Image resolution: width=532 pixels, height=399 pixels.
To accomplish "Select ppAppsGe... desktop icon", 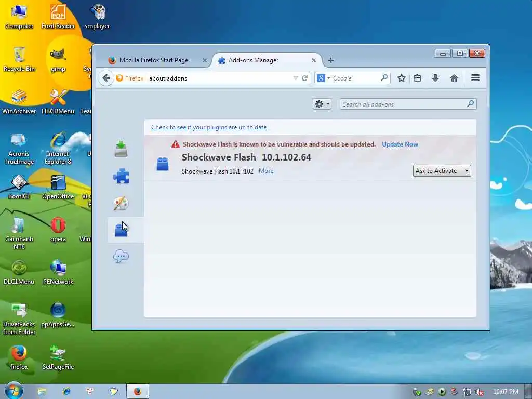I will click(x=58, y=315).
